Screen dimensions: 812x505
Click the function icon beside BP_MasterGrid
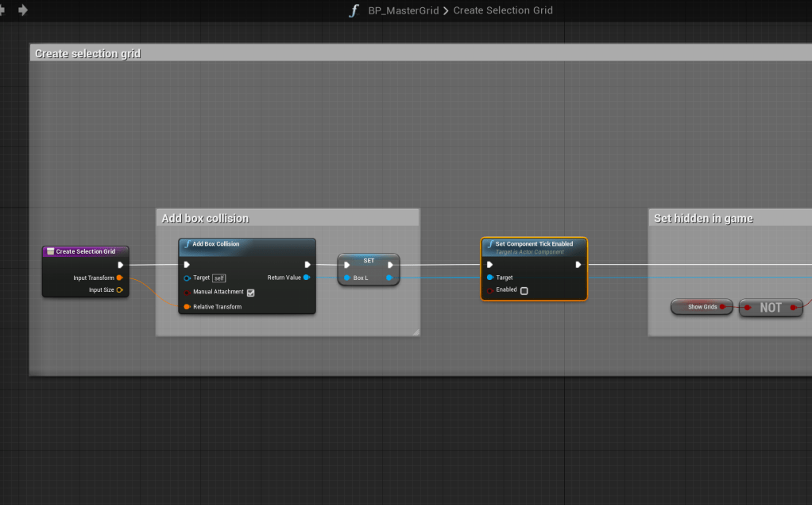(x=354, y=10)
